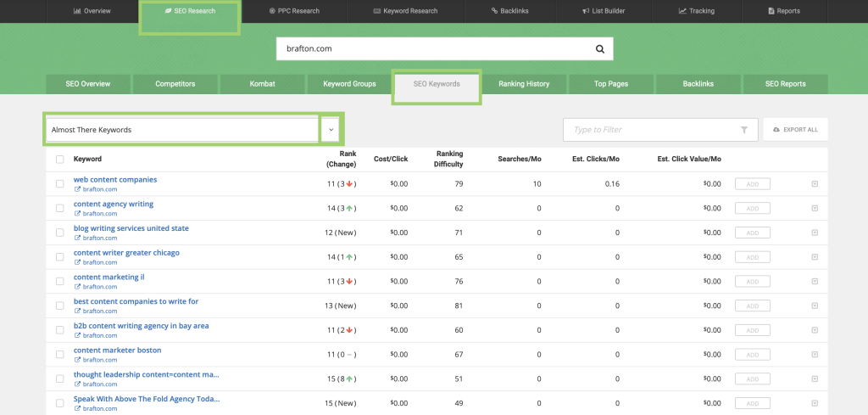Image resolution: width=868 pixels, height=415 pixels.
Task: Switch to the Kombat sub-tab
Action: pyautogui.click(x=263, y=84)
